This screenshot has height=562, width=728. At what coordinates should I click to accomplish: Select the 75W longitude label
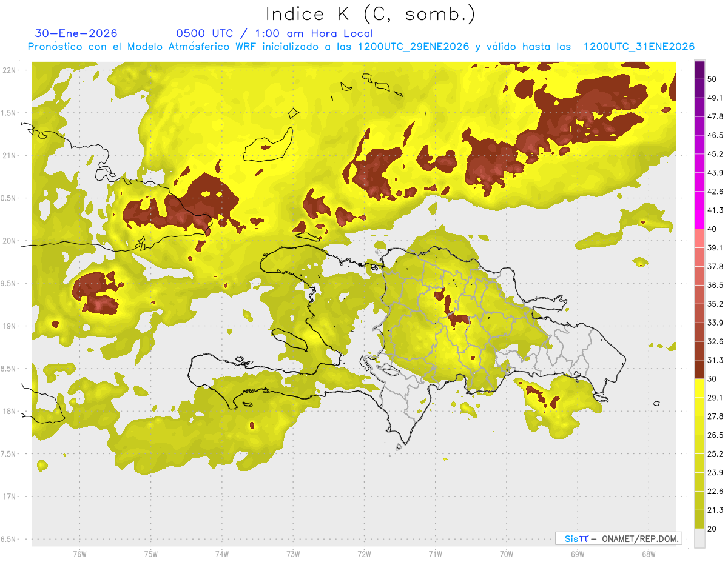coord(150,554)
